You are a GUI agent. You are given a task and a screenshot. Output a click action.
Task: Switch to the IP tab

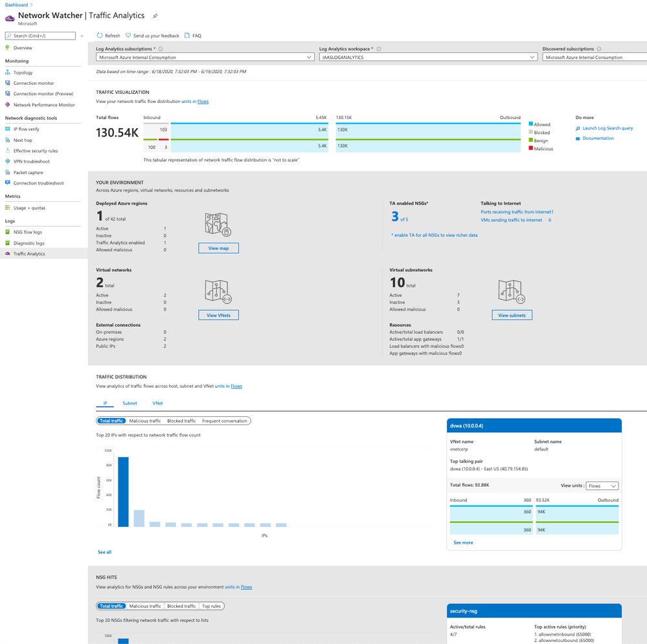tap(105, 403)
